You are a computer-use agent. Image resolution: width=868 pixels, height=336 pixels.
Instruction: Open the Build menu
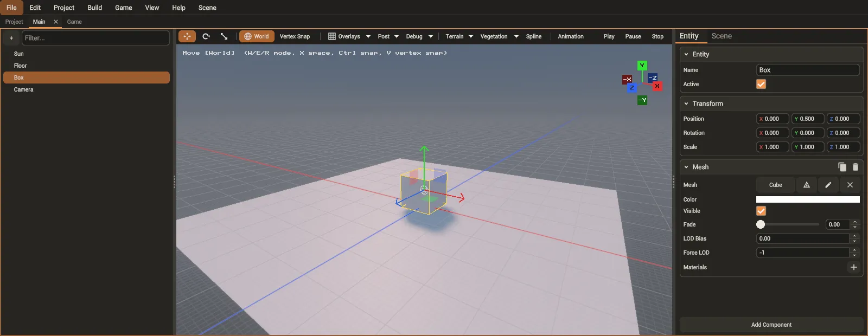click(95, 8)
